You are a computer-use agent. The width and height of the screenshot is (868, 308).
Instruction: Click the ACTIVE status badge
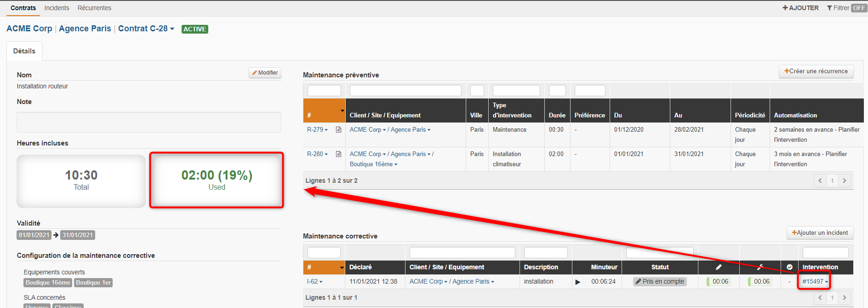(x=195, y=29)
